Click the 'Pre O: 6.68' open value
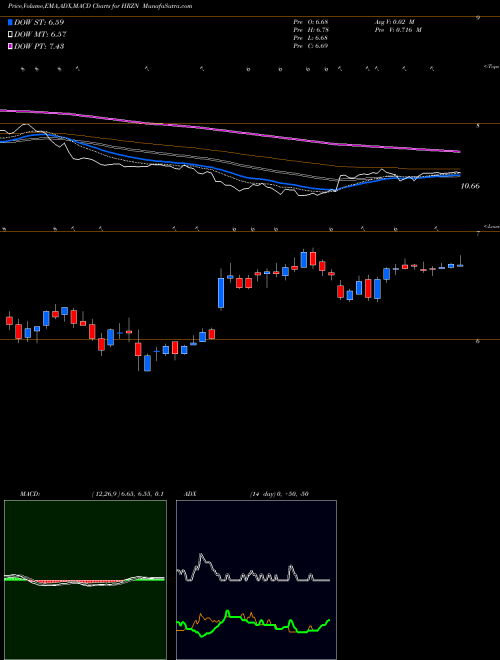 point(311,22)
